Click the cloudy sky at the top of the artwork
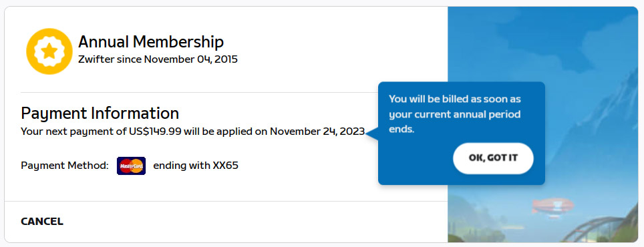This screenshot has width=644, height=247. click(542, 37)
